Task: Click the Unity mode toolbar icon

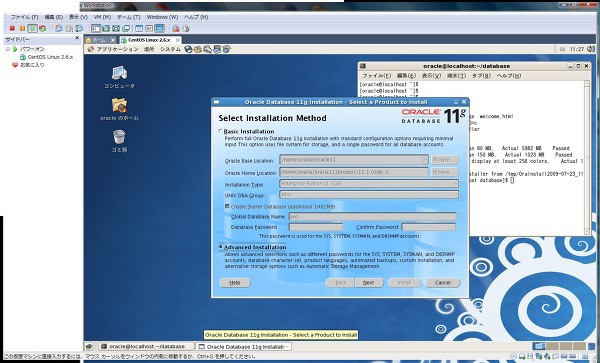Action: pos(126,28)
